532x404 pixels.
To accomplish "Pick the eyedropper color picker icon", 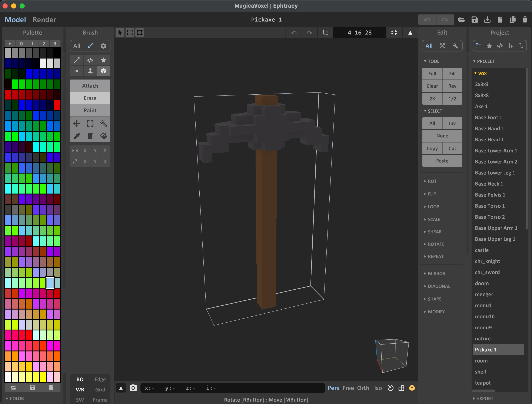I will 77,136.
